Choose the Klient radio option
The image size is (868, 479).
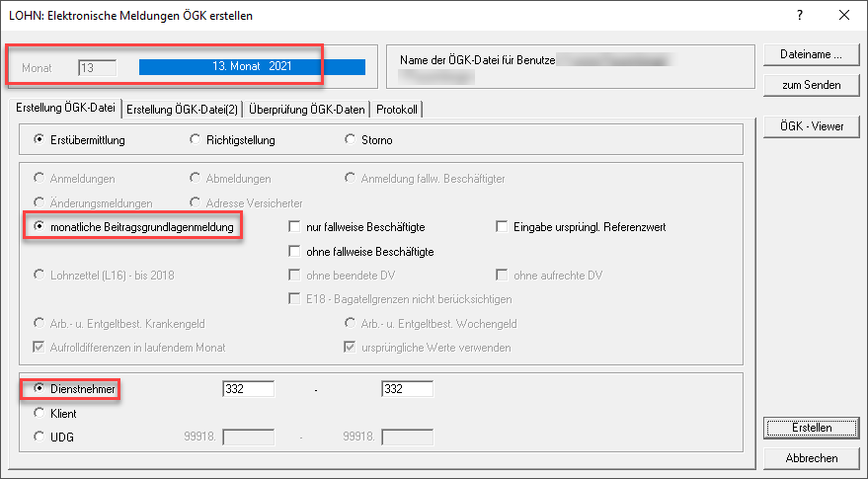(39, 414)
